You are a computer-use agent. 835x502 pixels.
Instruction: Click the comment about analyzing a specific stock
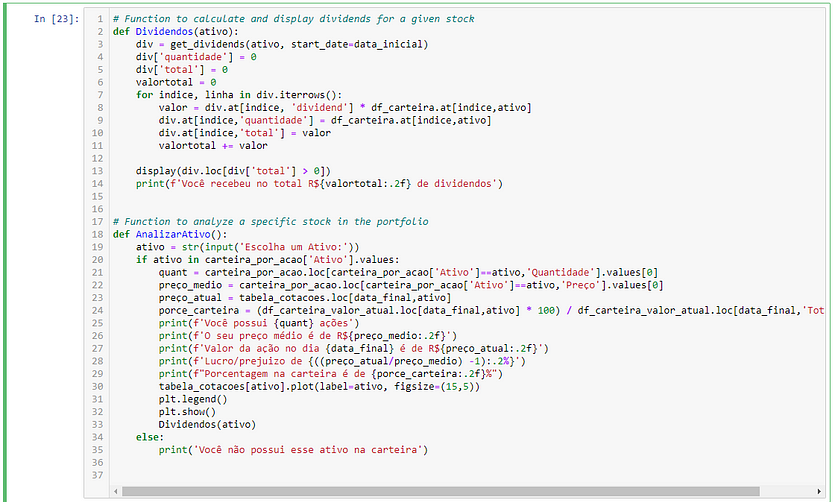(x=271, y=221)
